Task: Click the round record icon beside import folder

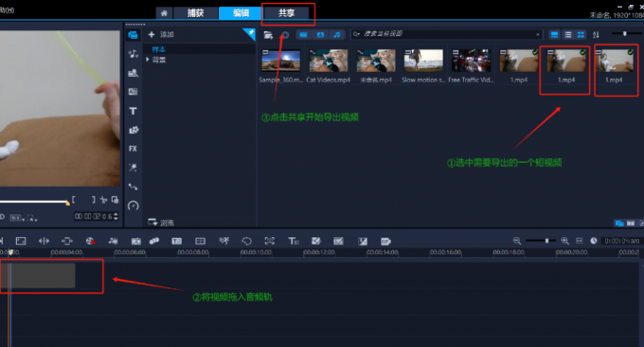Action: tap(285, 35)
